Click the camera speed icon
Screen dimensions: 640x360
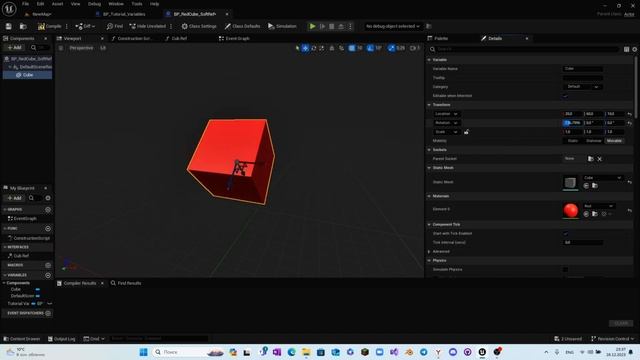pyautogui.click(x=414, y=48)
